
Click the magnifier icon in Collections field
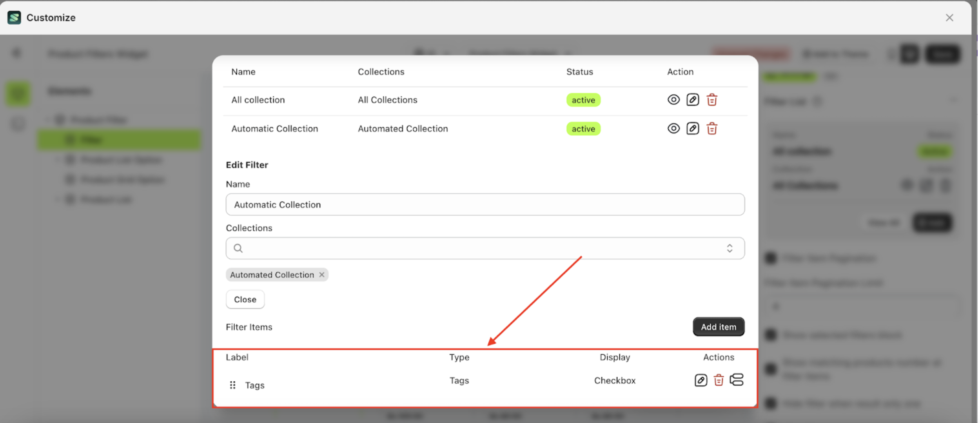(x=238, y=248)
